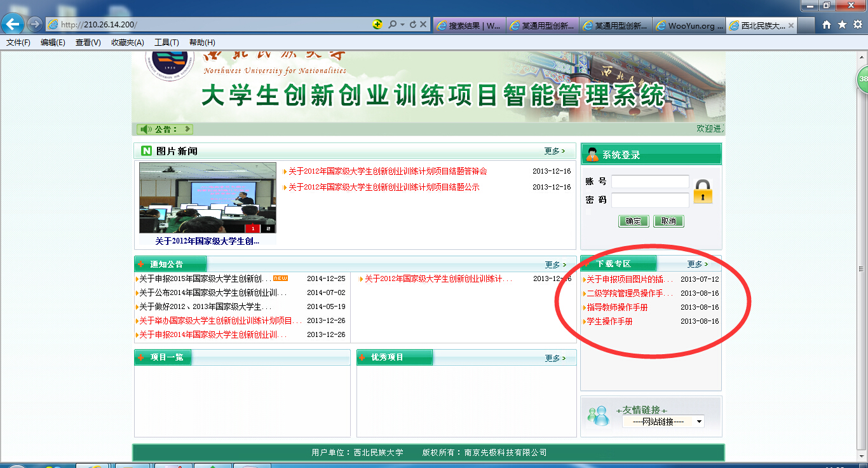Click the browser Forward arrow button
Viewport: 868px width, 468px height.
click(x=35, y=24)
